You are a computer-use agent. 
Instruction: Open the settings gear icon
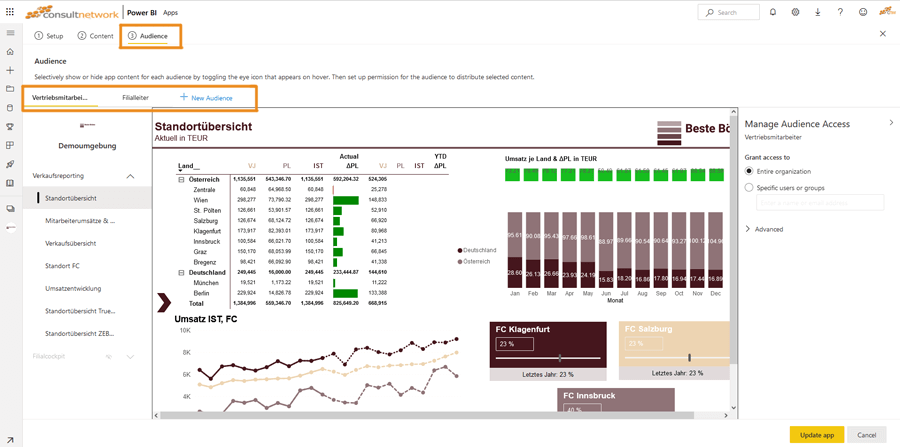tap(795, 12)
